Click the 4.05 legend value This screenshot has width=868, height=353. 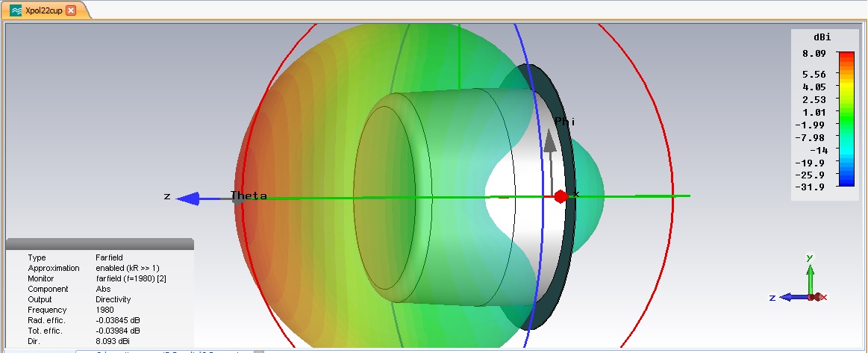click(816, 87)
